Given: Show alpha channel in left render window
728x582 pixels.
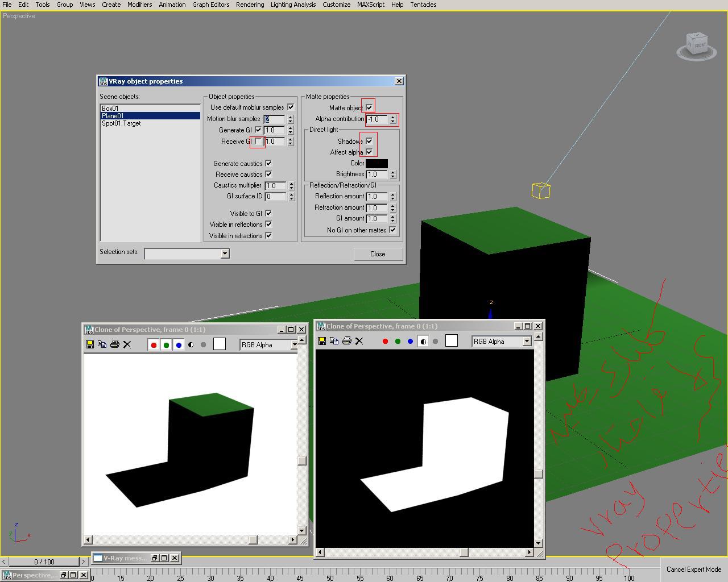Looking at the screenshot, I should click(191, 345).
